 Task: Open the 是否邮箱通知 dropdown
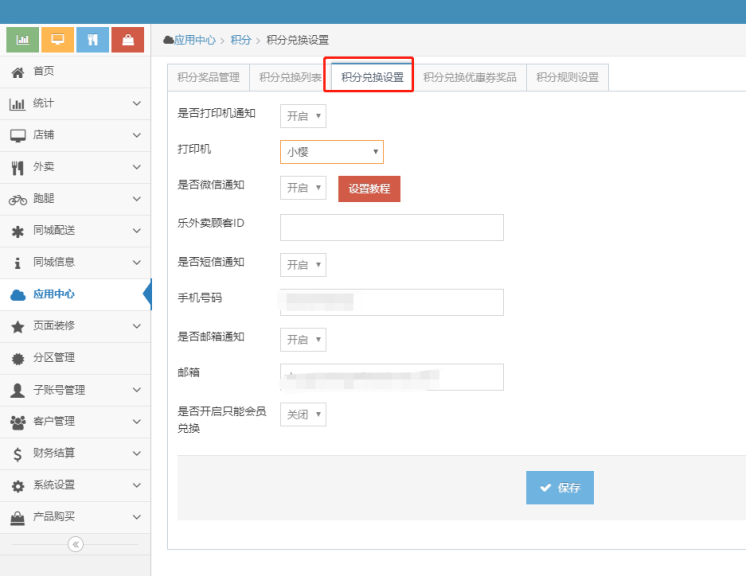[x=303, y=340]
